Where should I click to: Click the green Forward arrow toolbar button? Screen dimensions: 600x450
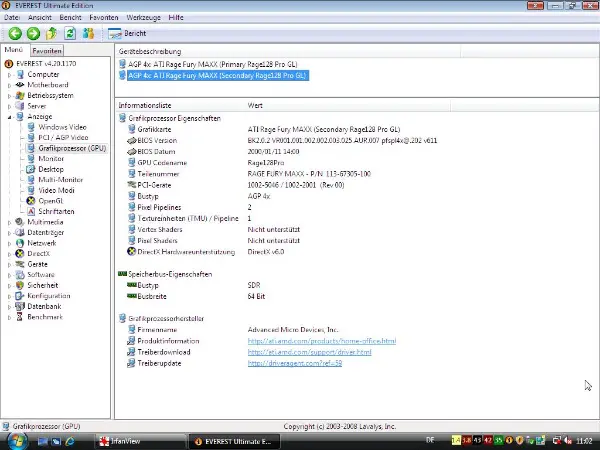(x=31, y=33)
